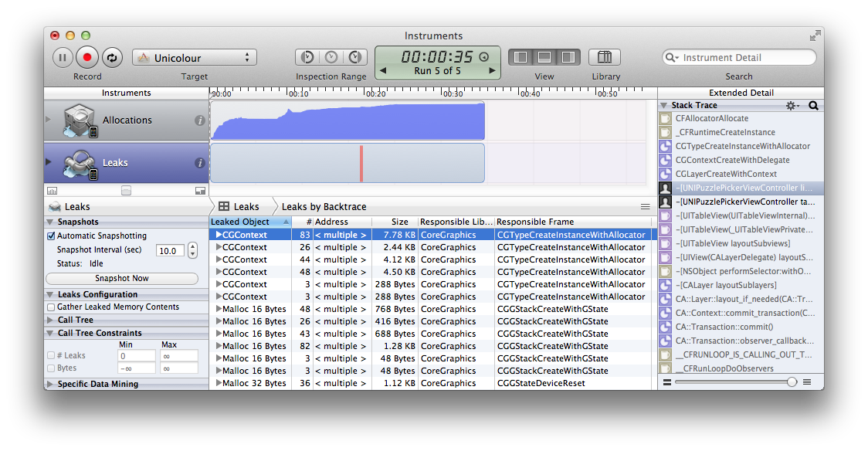This screenshot has width=868, height=451.
Task: Enable Gather Leaked Memory Contents checkbox
Action: click(x=51, y=307)
